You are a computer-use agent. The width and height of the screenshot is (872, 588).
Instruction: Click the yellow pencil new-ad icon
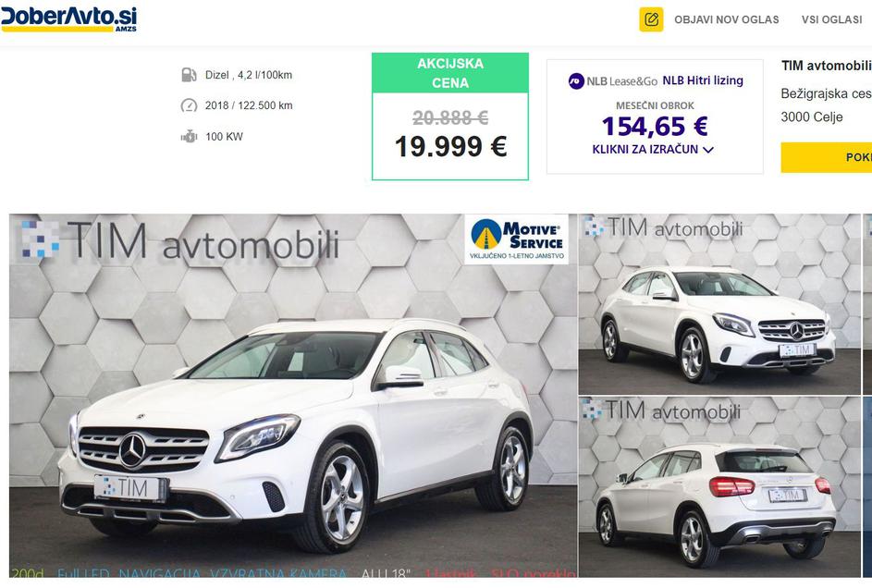651,19
